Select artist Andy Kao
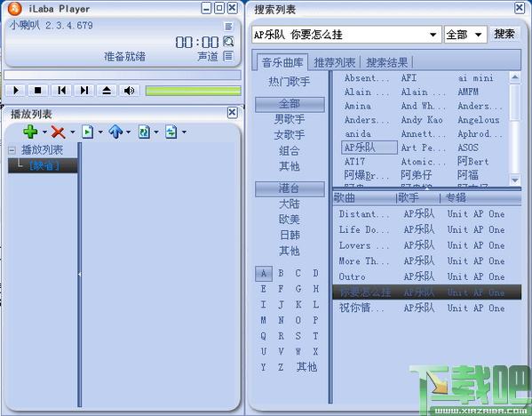This screenshot has height=416, width=532. tap(422, 120)
